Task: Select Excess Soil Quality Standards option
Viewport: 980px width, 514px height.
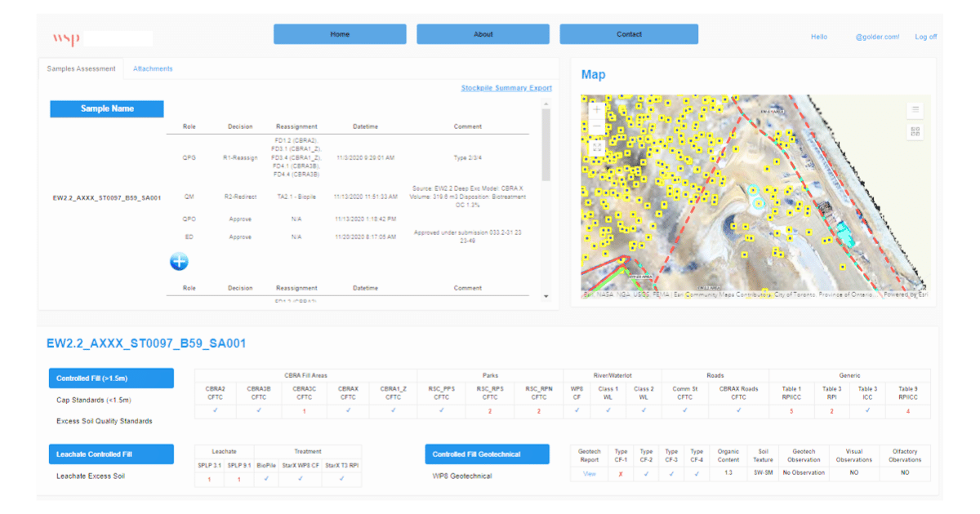Action: [105, 421]
